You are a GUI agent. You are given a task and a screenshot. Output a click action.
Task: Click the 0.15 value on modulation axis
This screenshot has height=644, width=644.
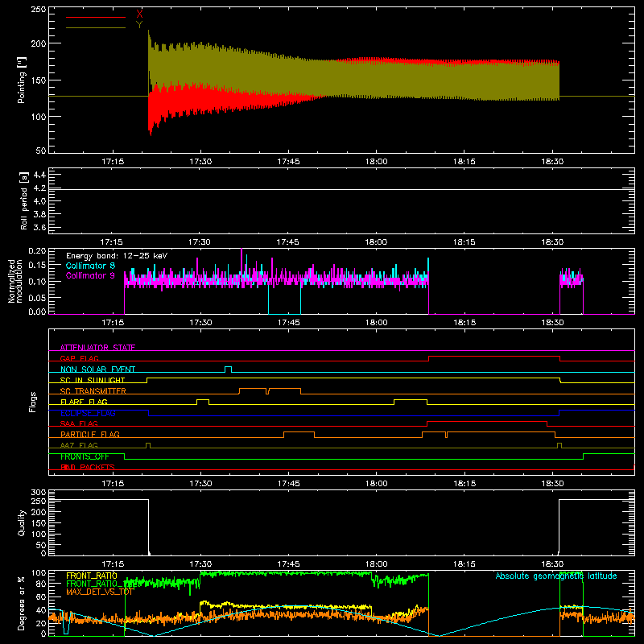pyautogui.click(x=37, y=266)
